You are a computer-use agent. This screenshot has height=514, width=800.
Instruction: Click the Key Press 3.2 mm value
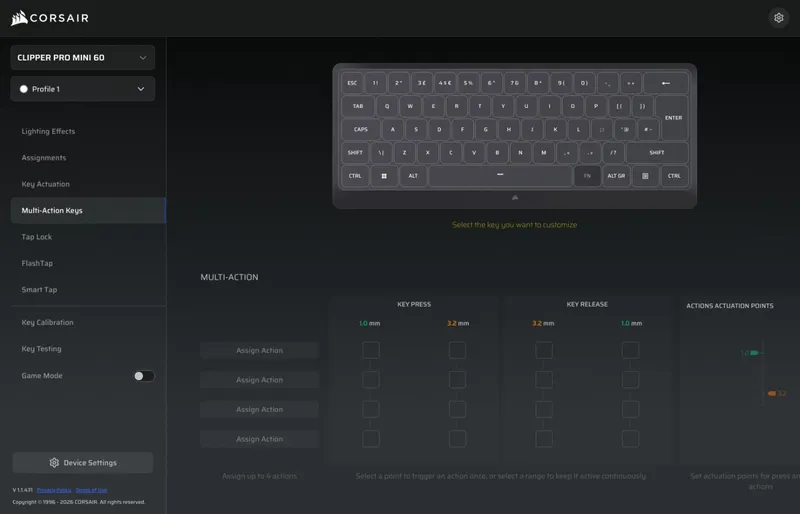tap(458, 323)
